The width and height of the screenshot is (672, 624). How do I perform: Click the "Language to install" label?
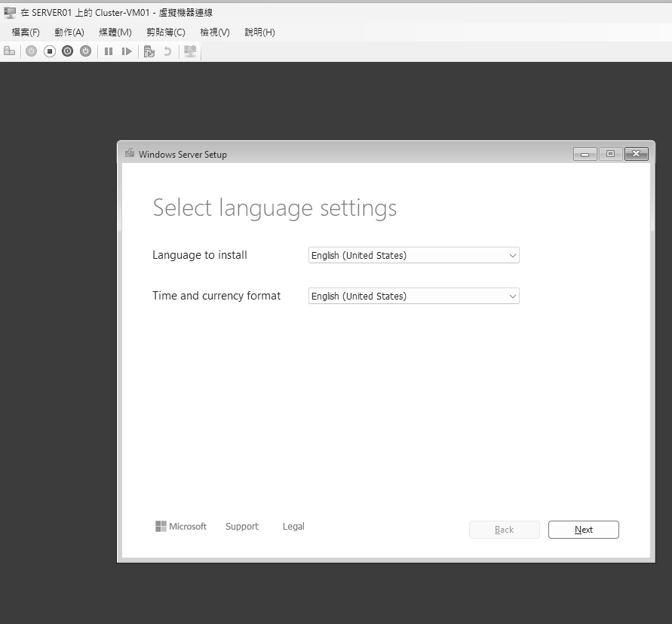(x=200, y=255)
